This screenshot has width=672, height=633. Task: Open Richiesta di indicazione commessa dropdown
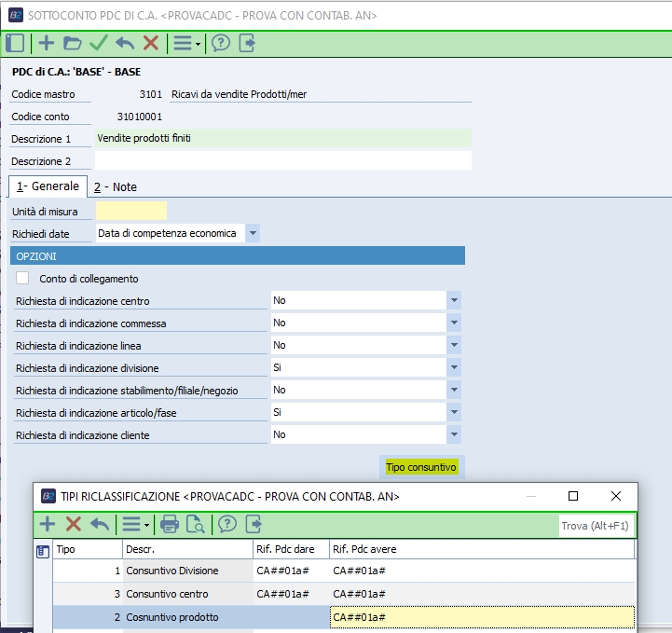pyautogui.click(x=454, y=323)
